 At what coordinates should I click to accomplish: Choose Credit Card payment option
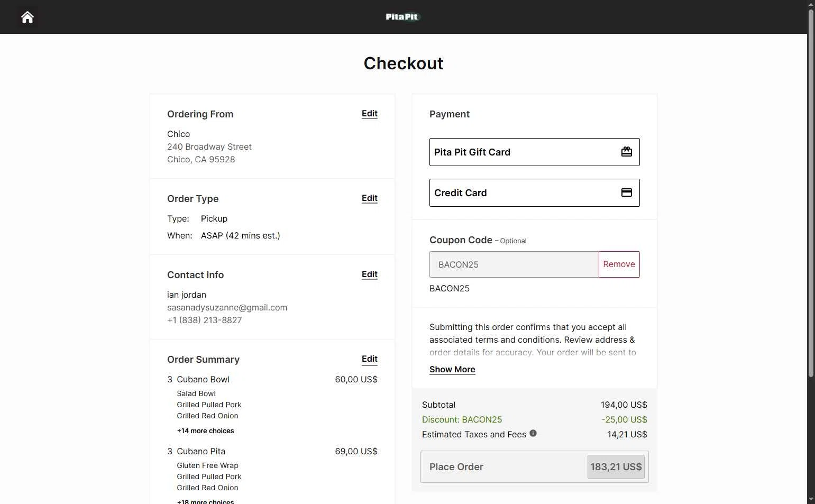coord(534,193)
